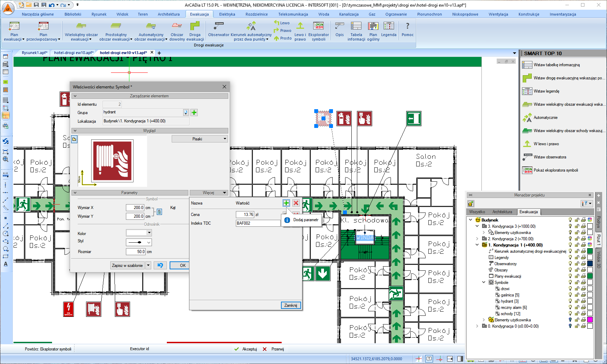Screen dimensions: 607x364
Task: Collapse the Zarządzanie elementem section
Action: pyautogui.click(x=75, y=96)
